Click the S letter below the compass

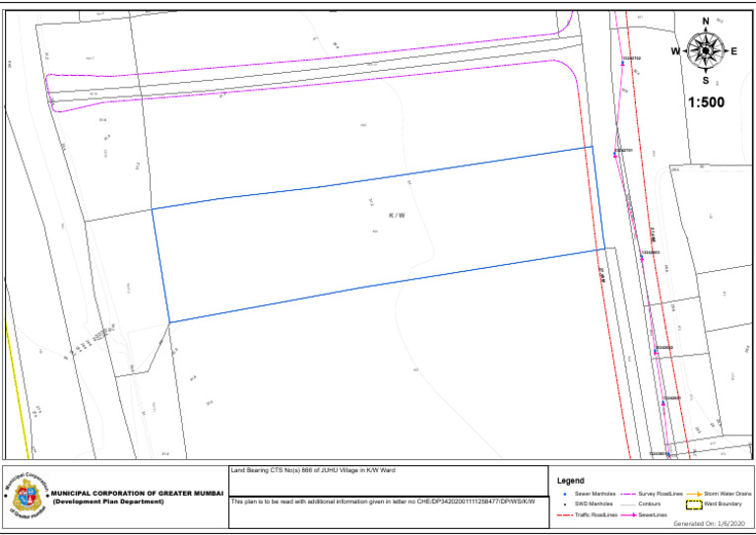(706, 81)
